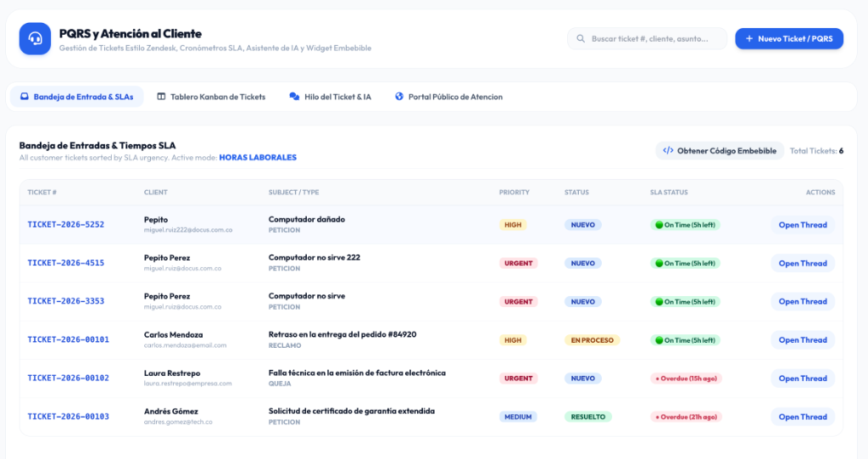Click CLIENT column header

coord(156,193)
